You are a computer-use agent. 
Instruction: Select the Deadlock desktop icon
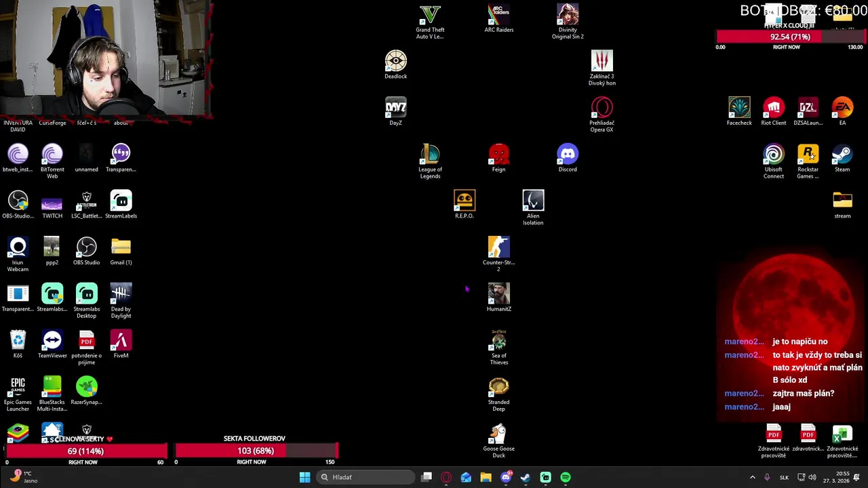click(396, 65)
